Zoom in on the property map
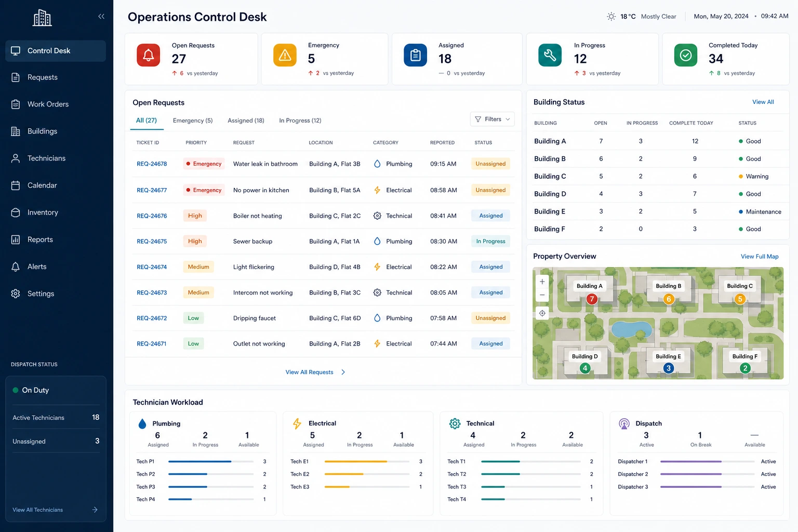 (542, 282)
